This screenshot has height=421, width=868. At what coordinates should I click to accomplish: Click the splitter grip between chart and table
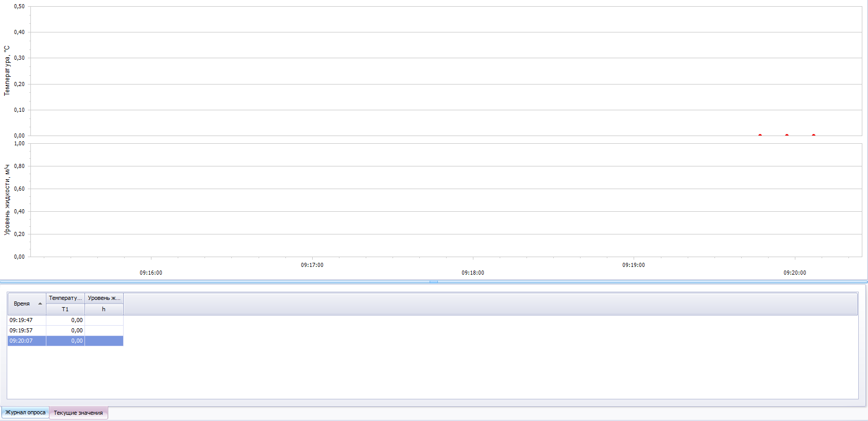tap(434, 282)
